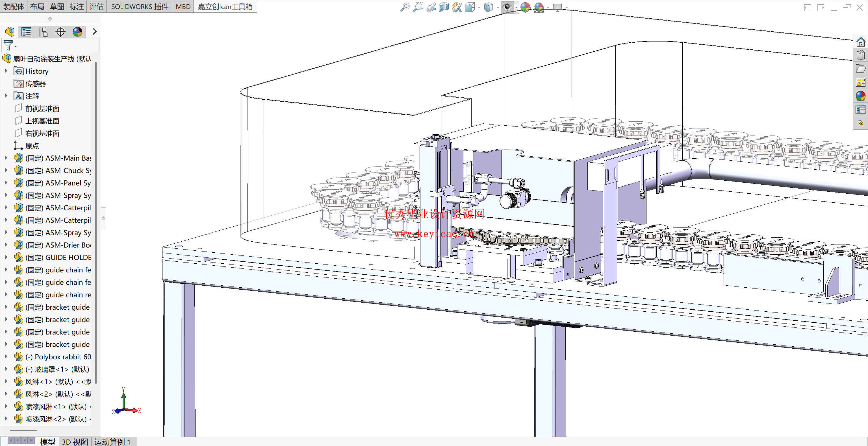Open the bottom task pane tab icon
The width and height of the screenshot is (868, 446).
860,123
